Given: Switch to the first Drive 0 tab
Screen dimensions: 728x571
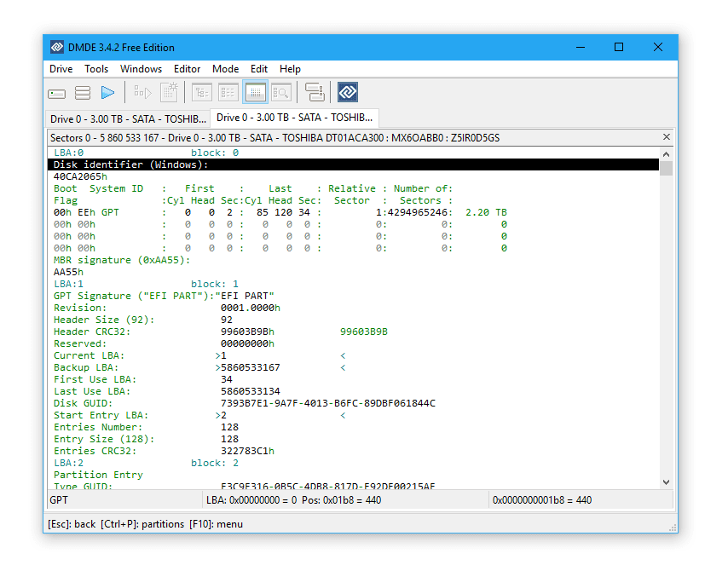Looking at the screenshot, I should 128,119.
